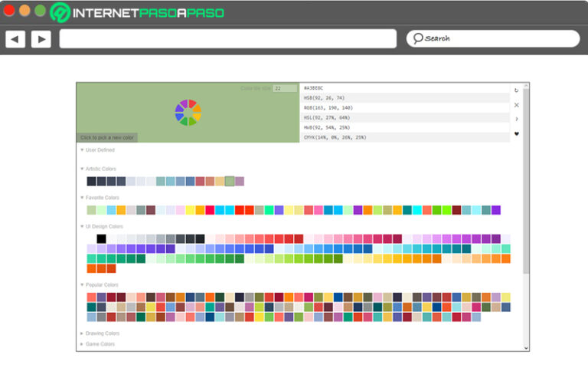This screenshot has height=368, width=588.
Task: Pick the black swatch in UI Design Colors
Action: pos(101,239)
